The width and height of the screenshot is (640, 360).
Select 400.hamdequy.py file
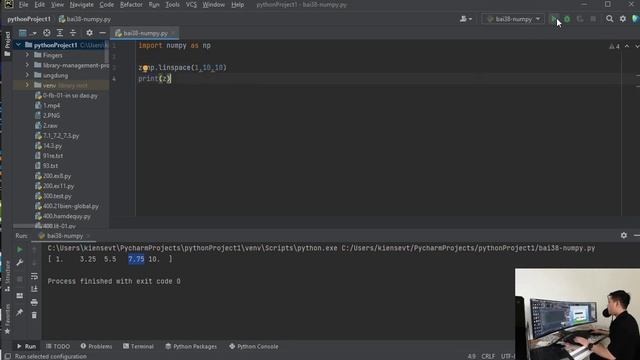pyautogui.click(x=63, y=216)
